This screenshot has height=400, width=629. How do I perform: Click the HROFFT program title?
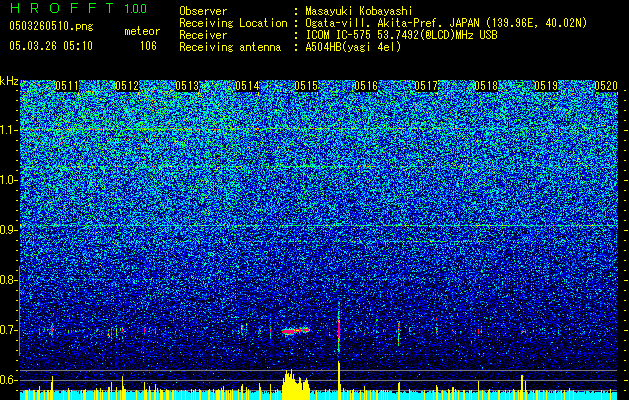tap(62, 8)
